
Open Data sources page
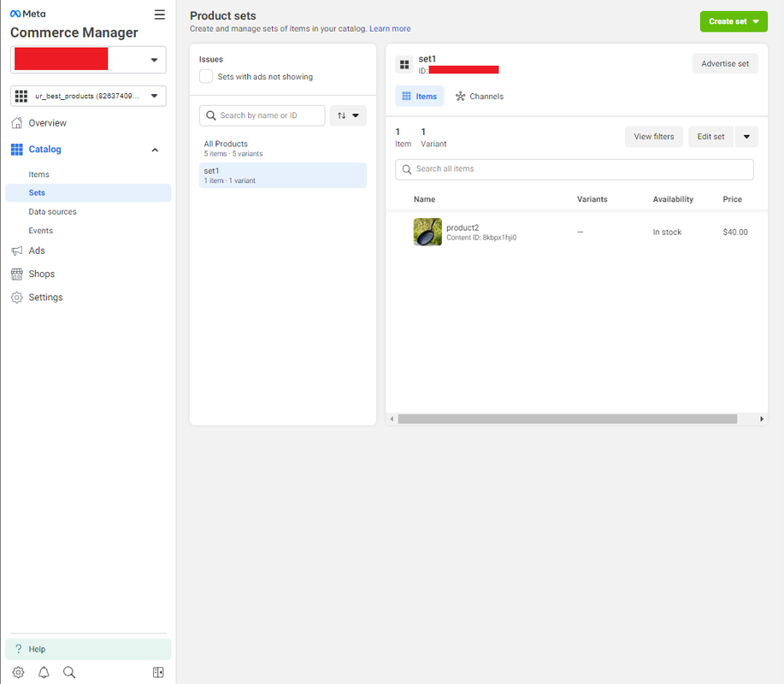[52, 211]
